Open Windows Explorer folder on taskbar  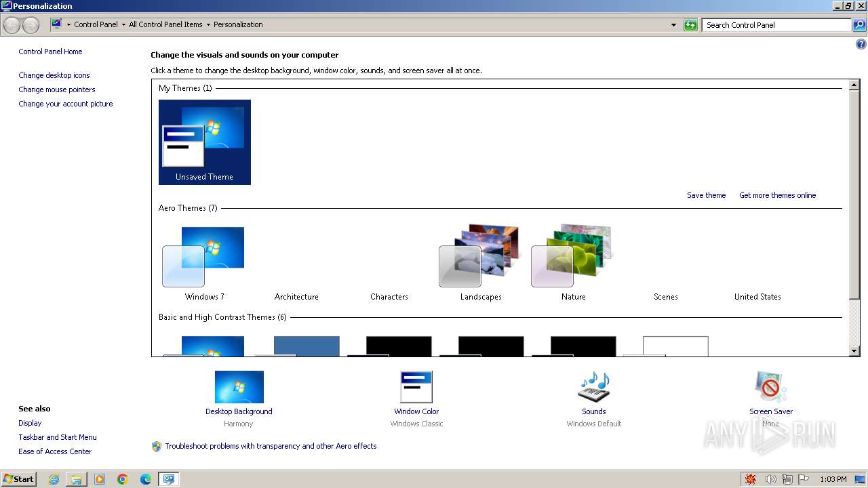pyautogui.click(x=77, y=479)
